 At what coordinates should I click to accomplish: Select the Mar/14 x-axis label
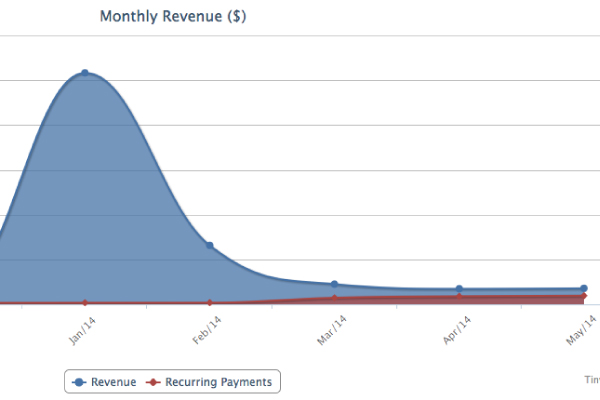tap(332, 330)
